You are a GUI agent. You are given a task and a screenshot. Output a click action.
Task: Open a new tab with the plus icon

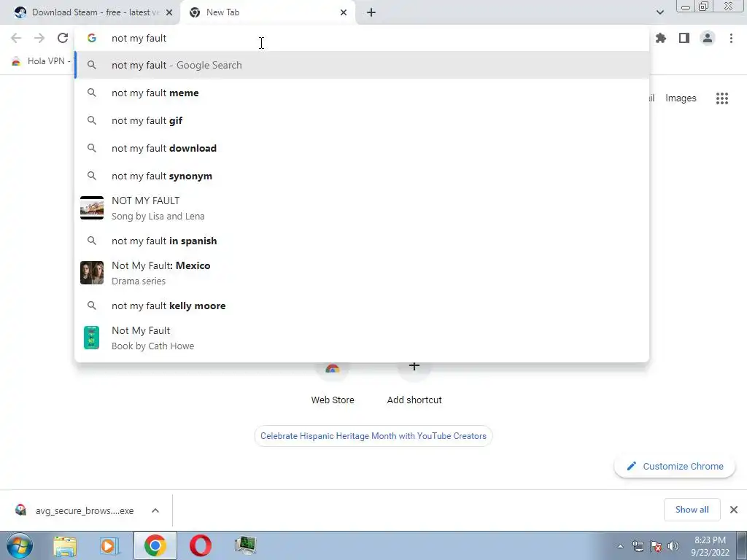click(371, 12)
